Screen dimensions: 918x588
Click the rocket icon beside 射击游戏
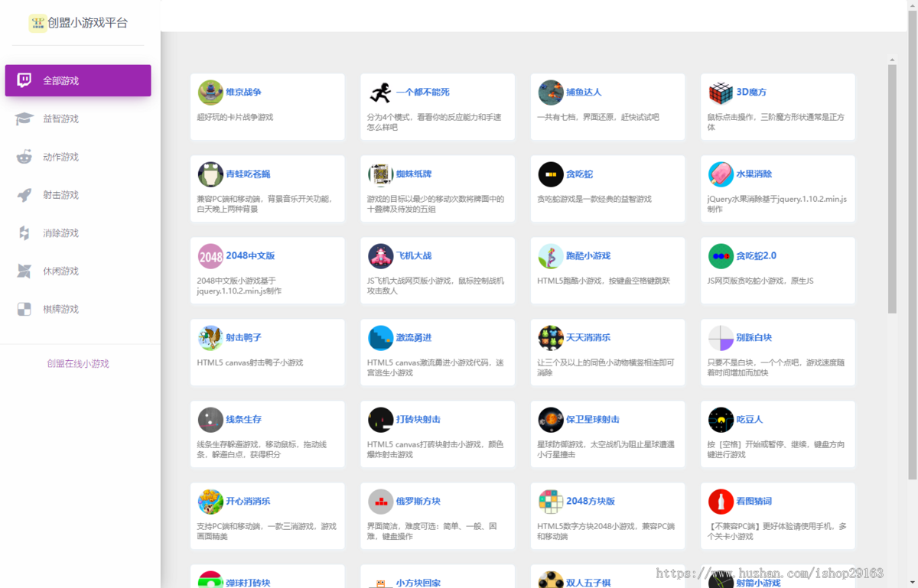(x=24, y=195)
